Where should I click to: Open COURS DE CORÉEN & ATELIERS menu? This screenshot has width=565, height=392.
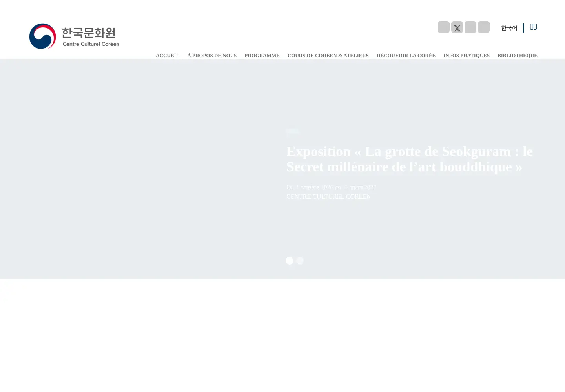(328, 56)
